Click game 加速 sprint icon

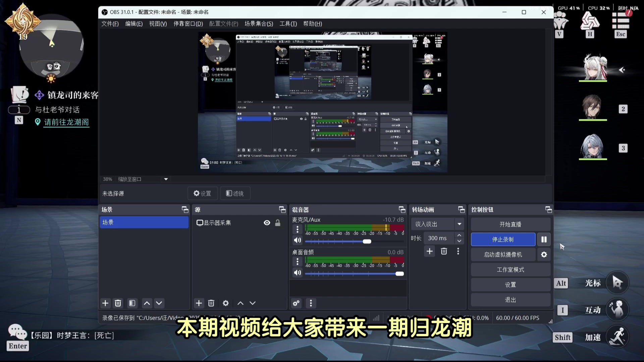click(618, 337)
